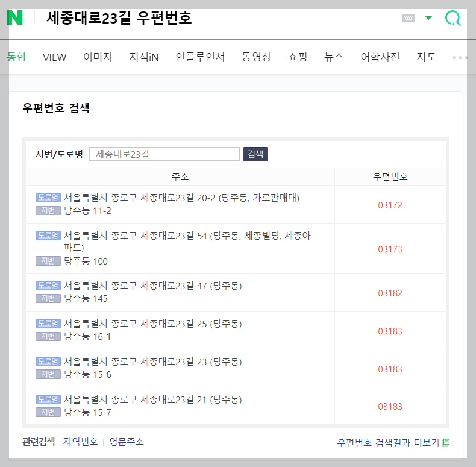This screenshot has height=467, width=476.
Task: Click postal code 03173
Action: tap(390, 249)
